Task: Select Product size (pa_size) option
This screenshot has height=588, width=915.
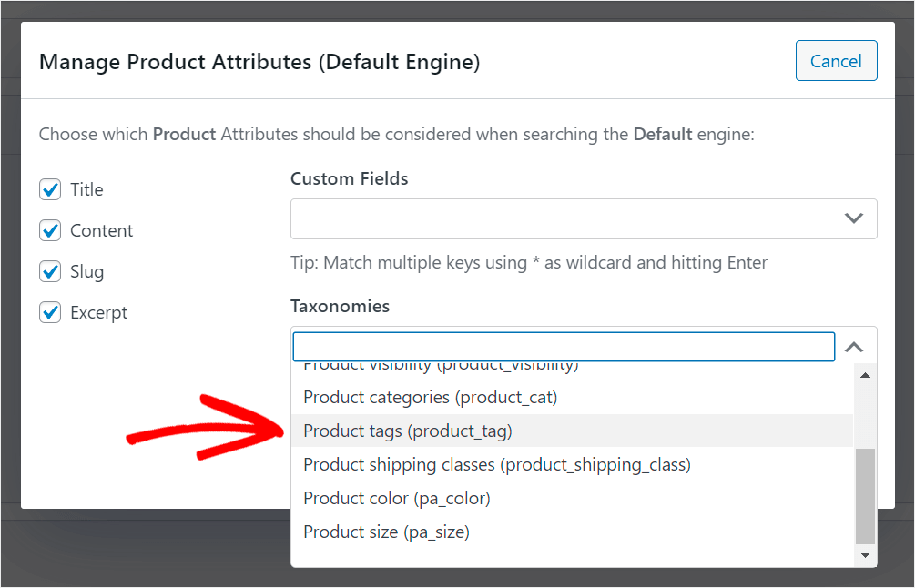Action: point(572,532)
